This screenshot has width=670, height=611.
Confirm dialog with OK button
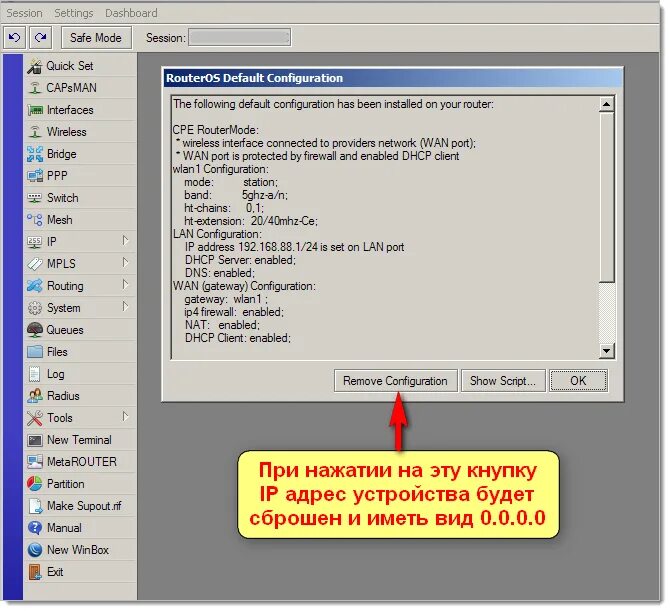pyautogui.click(x=578, y=381)
